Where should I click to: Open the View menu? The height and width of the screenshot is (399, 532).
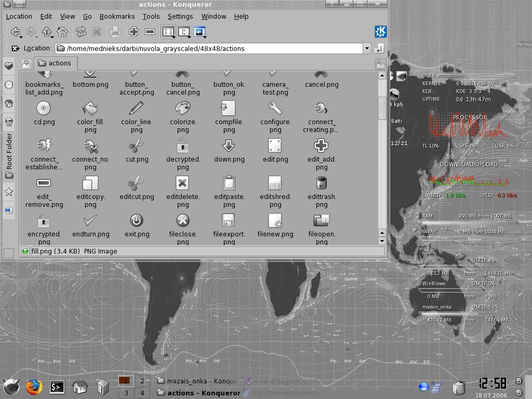point(68,16)
